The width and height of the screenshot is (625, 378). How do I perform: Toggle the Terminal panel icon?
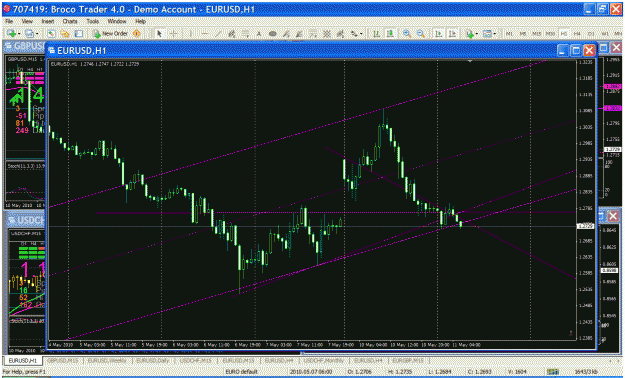79,33
